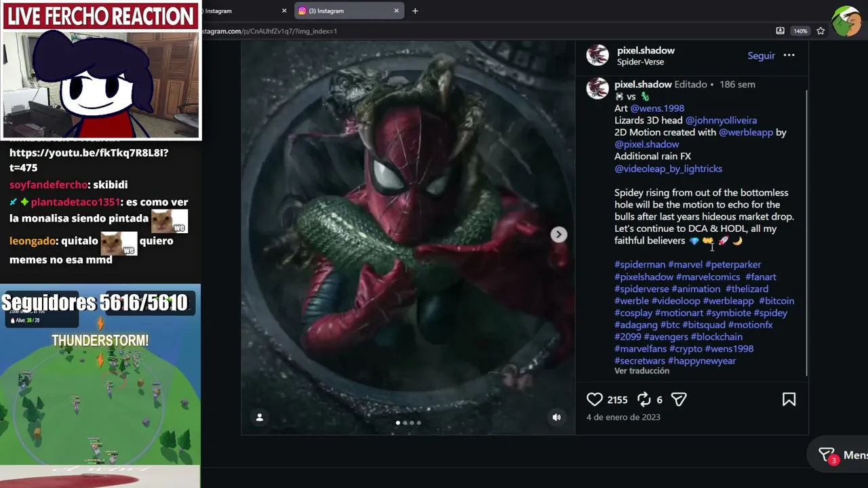
Task: Click the youtu.be link in stream chat
Action: [x=89, y=160]
